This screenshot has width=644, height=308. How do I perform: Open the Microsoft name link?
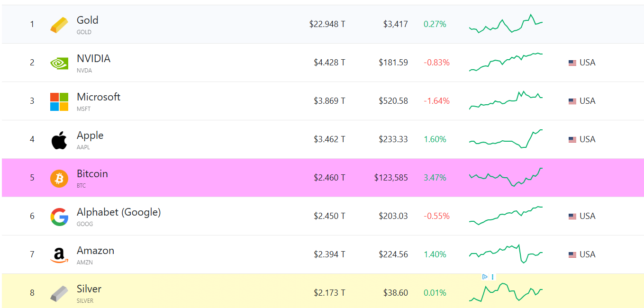click(98, 97)
